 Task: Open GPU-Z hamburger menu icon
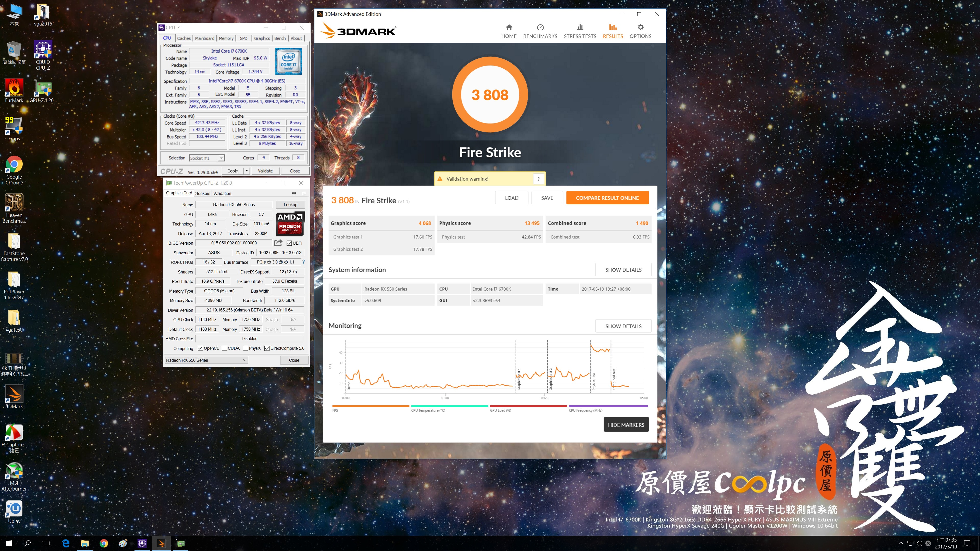click(x=304, y=193)
